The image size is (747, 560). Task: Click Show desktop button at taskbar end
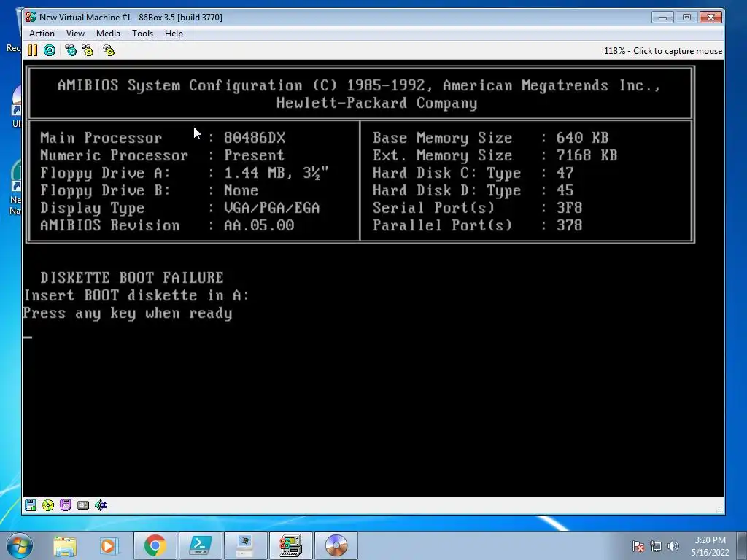742,545
